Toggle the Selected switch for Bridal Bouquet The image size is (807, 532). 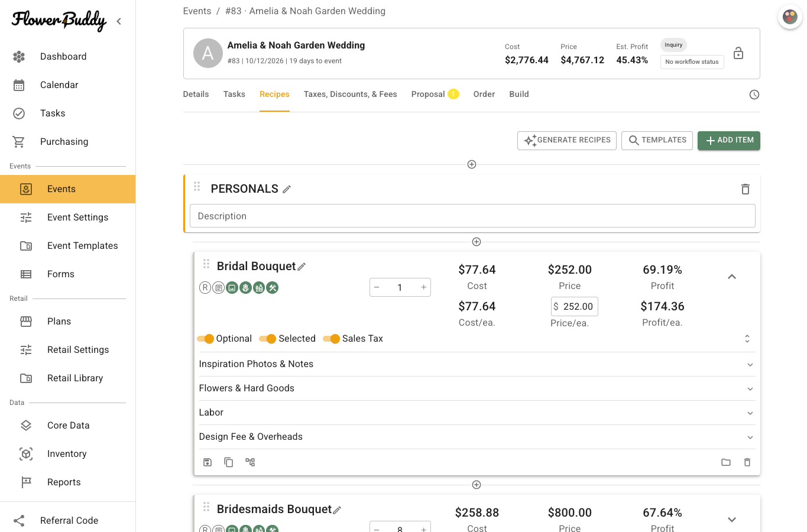pyautogui.click(x=268, y=339)
